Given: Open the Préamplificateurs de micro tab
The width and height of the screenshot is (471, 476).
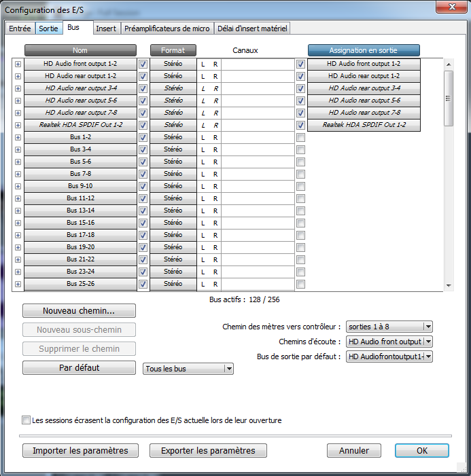Looking at the screenshot, I should (x=167, y=29).
